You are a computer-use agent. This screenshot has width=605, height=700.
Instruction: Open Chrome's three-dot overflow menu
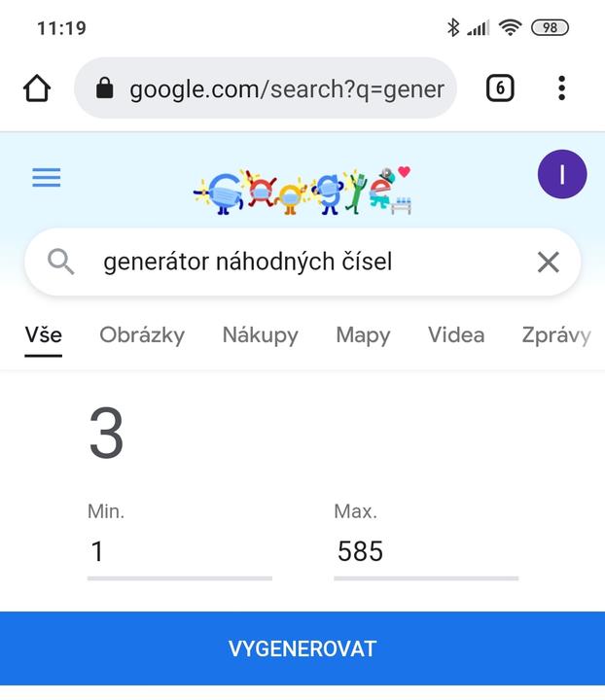point(561,88)
